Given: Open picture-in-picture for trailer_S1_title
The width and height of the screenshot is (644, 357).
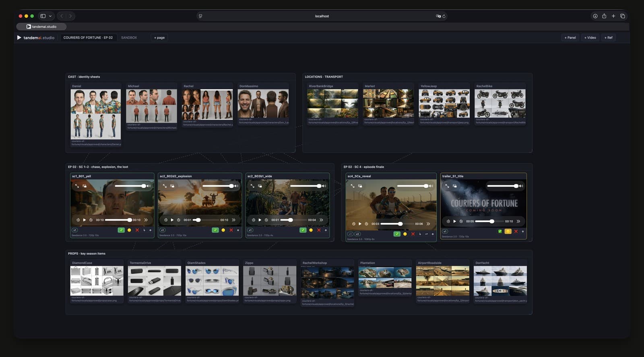Looking at the screenshot, I should [454, 186].
